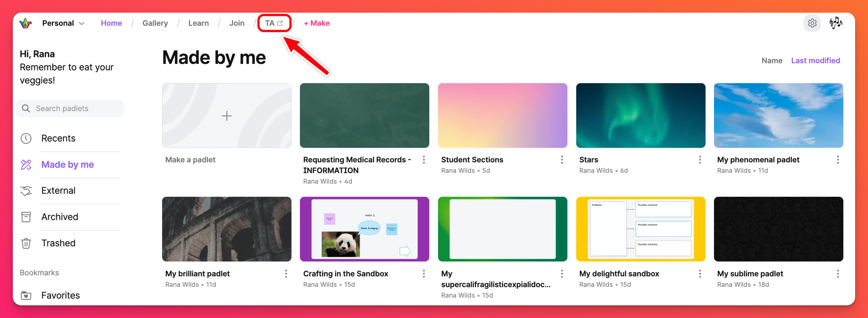This screenshot has width=868, height=318.
Task: Open Trashed via its trash can icon
Action: [26, 243]
